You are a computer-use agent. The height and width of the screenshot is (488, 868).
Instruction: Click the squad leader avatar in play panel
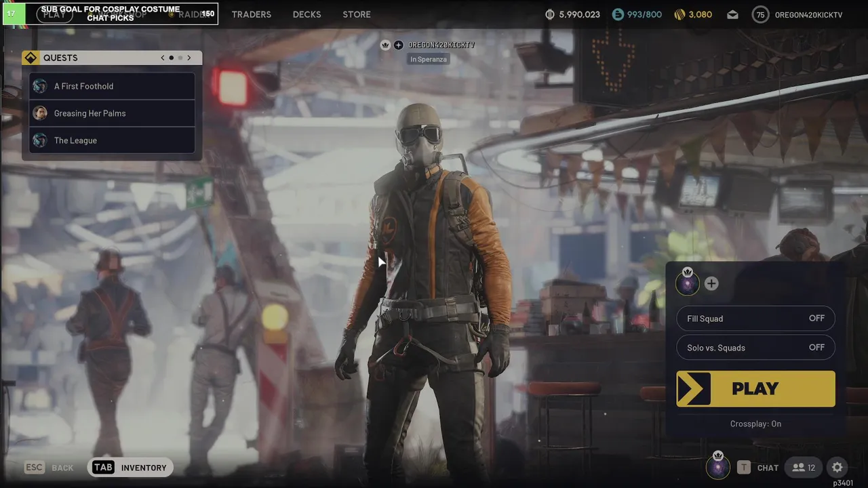click(x=688, y=283)
